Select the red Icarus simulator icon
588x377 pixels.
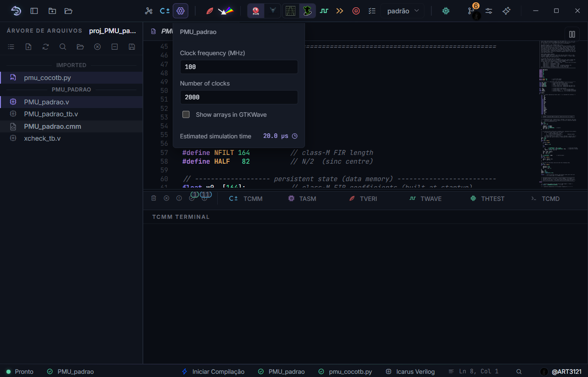pos(256,11)
